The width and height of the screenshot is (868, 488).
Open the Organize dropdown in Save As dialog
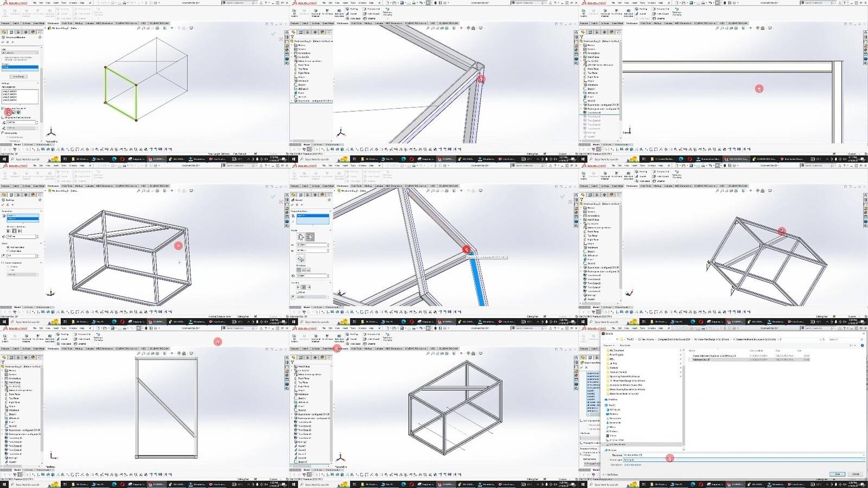610,345
